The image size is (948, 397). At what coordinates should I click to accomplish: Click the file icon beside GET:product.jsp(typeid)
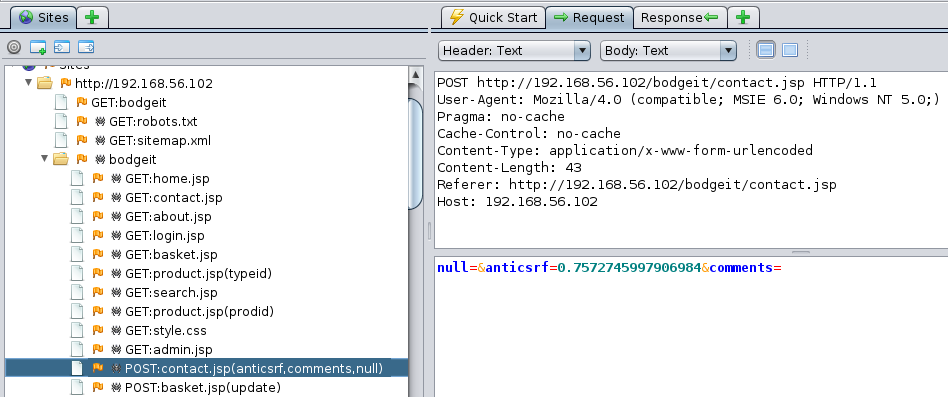click(77, 273)
